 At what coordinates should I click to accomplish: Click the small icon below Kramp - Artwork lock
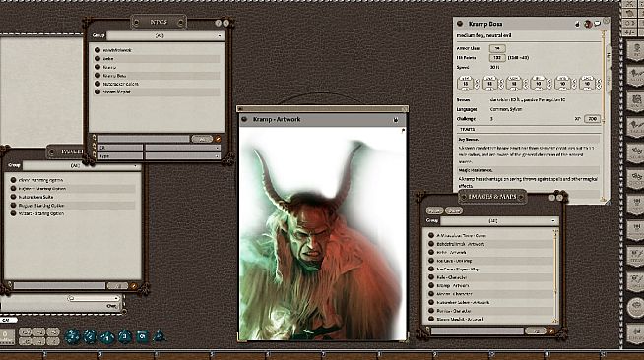point(403,131)
